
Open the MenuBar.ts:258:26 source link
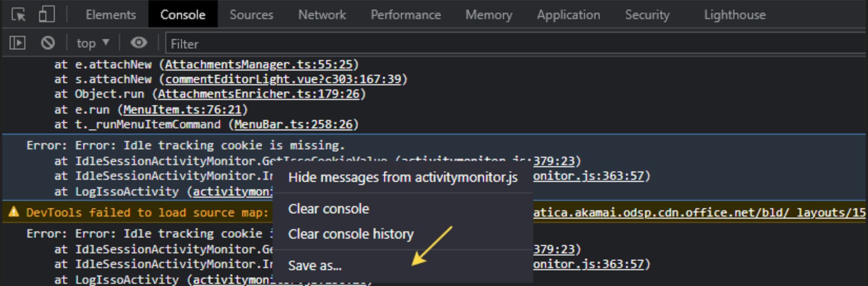point(293,124)
